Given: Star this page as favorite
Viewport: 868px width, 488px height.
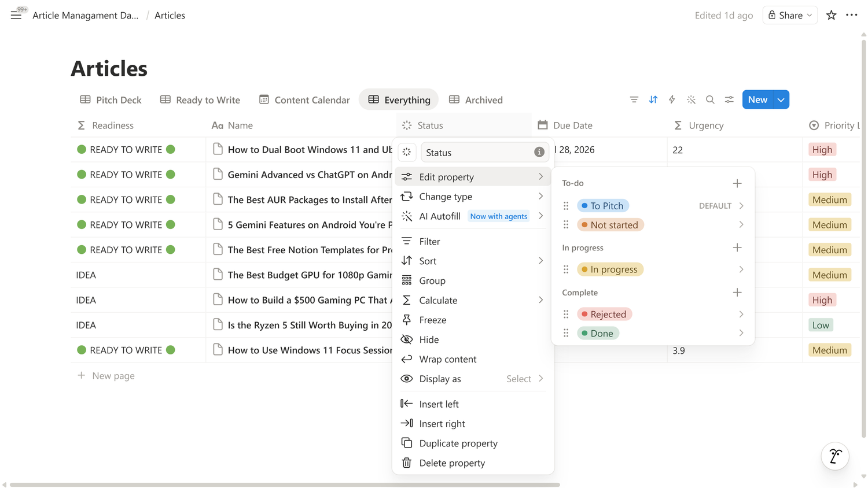Looking at the screenshot, I should 831,16.
